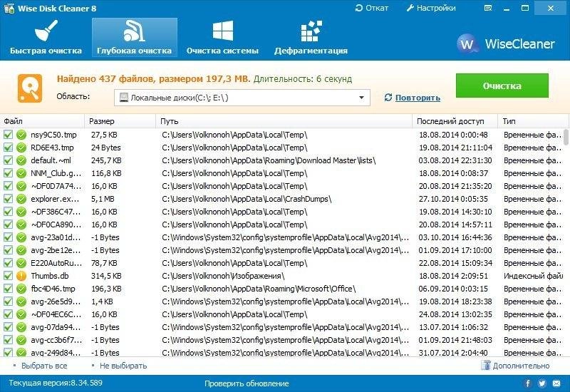
Task: Click green status icon of E220AutoRu... row
Action: coord(21,263)
